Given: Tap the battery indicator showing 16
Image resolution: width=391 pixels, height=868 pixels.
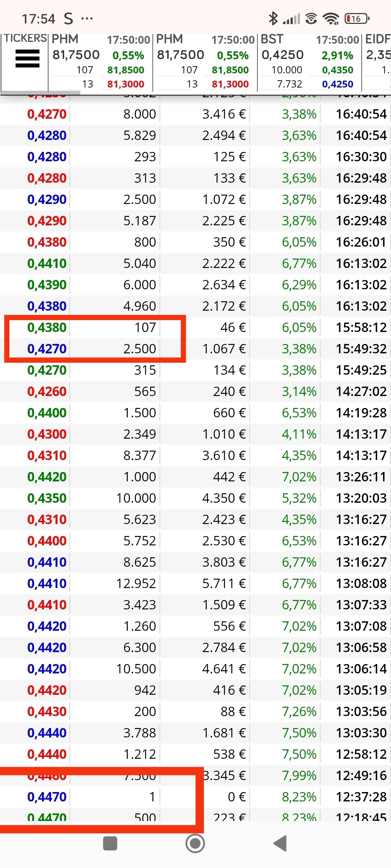Looking at the screenshot, I should [357, 18].
